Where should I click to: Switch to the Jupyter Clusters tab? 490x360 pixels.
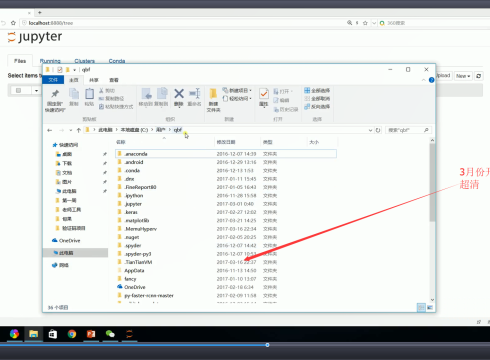[x=85, y=61]
